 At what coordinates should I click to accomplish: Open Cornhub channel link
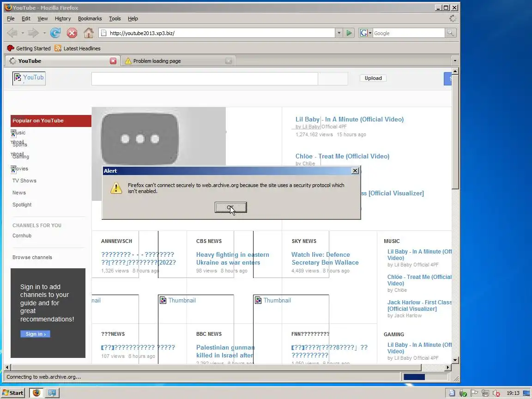click(22, 236)
